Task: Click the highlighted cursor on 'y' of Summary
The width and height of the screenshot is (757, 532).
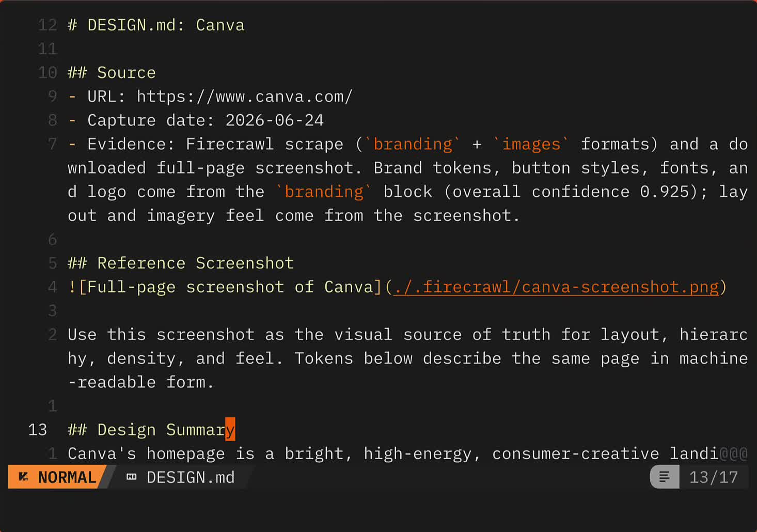Action: [230, 429]
